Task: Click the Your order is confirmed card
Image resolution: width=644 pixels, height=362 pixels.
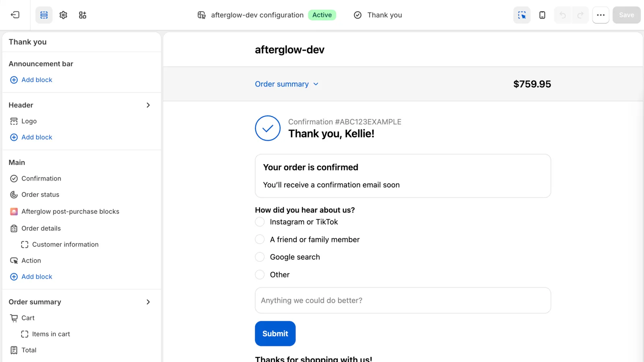Action: pos(403,176)
